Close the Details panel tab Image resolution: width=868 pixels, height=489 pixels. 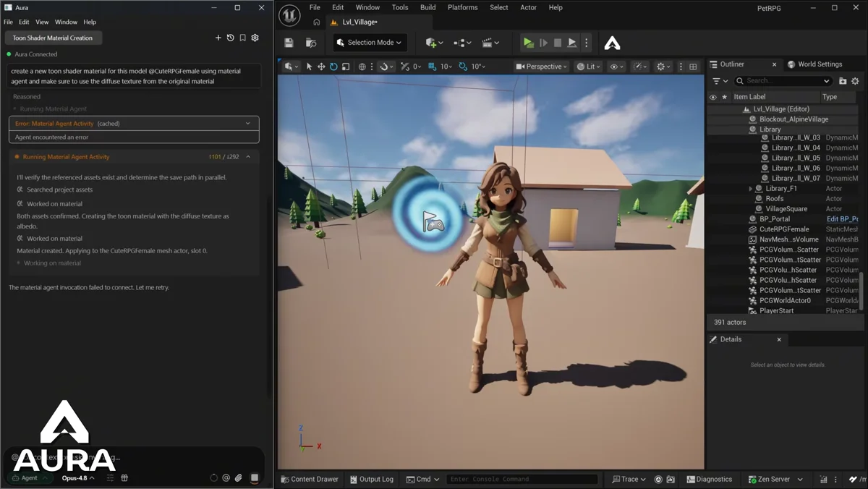(779, 339)
